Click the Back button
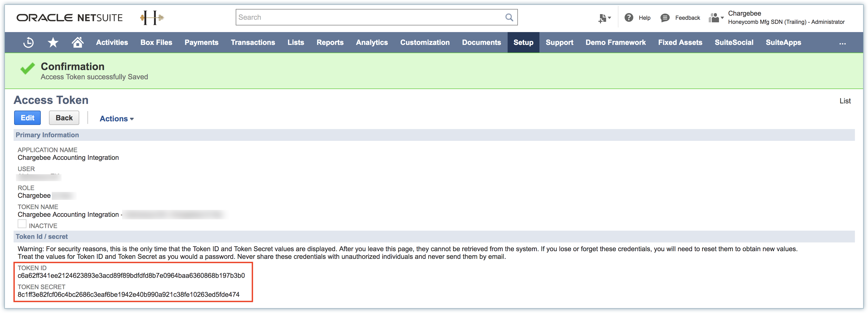The width and height of the screenshot is (868, 313). click(x=64, y=118)
